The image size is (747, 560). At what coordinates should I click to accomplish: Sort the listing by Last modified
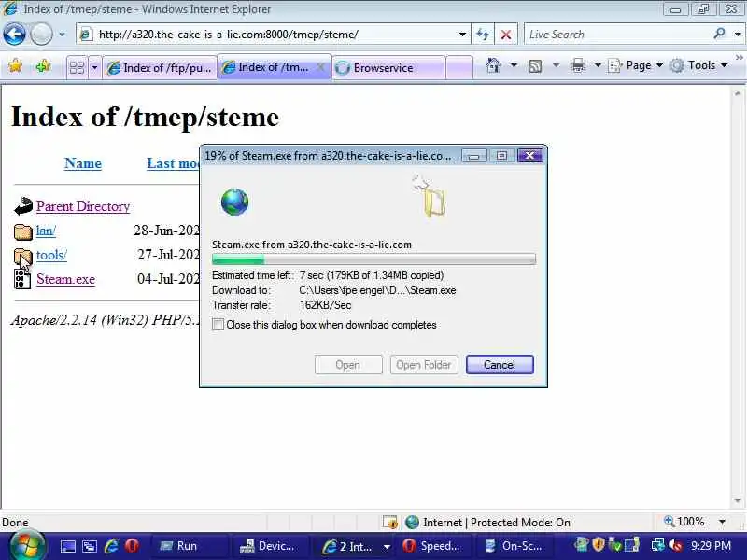173,163
